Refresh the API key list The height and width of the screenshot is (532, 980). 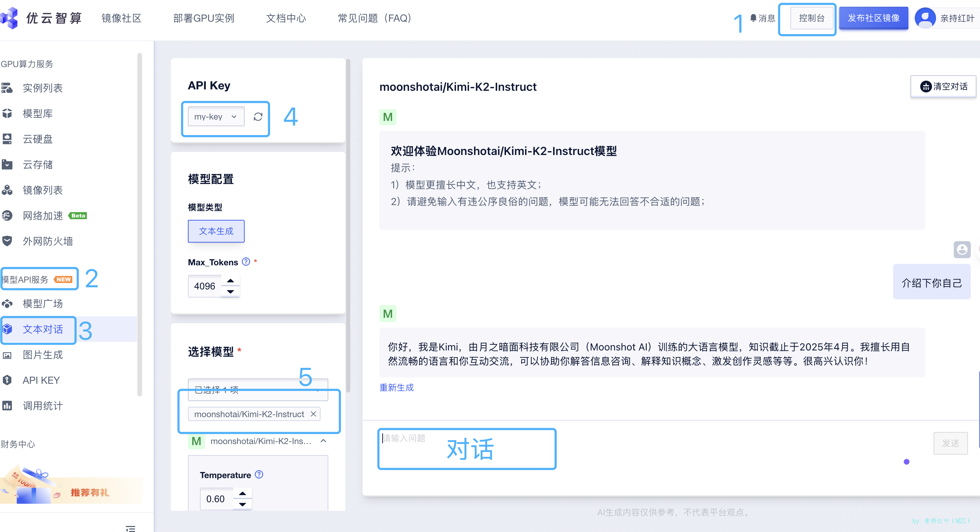[x=258, y=117]
